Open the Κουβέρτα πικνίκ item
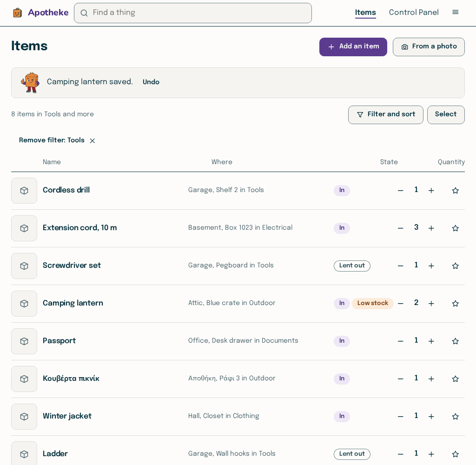Screen dimensions: 476x465 tap(71, 379)
